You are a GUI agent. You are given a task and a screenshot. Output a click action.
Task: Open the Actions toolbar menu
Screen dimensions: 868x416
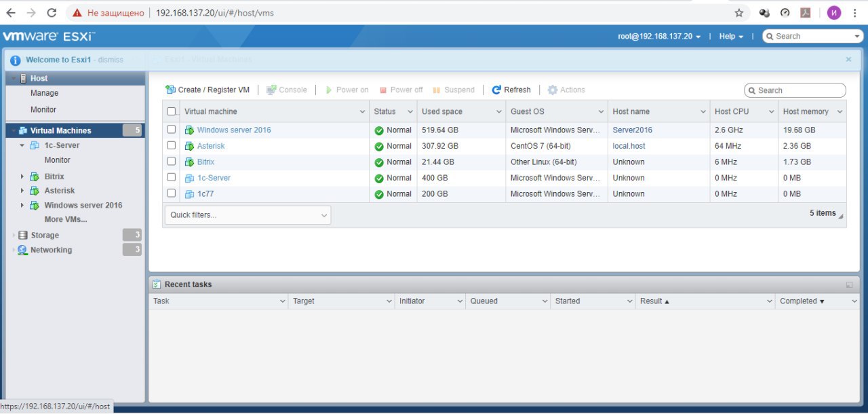click(x=566, y=90)
